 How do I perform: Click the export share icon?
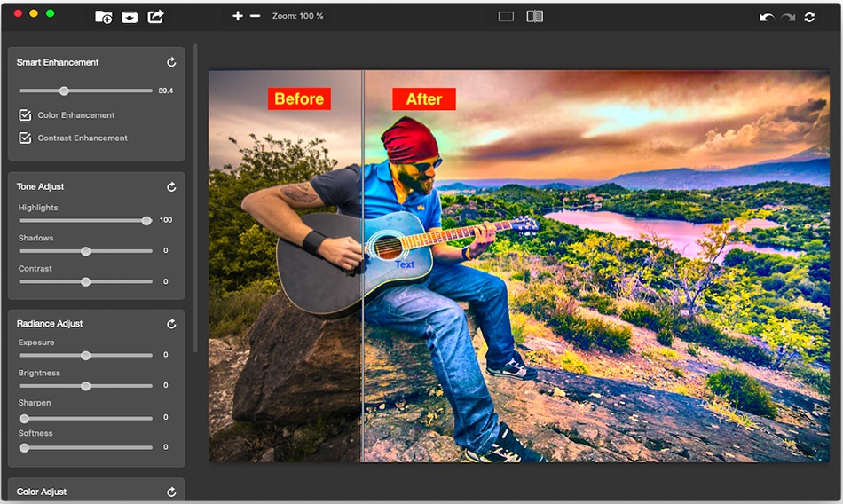[x=156, y=17]
